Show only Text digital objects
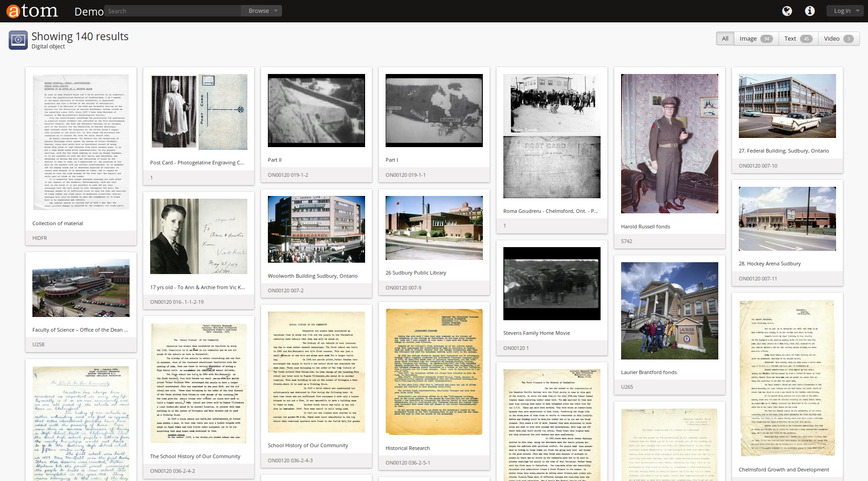 tap(798, 39)
